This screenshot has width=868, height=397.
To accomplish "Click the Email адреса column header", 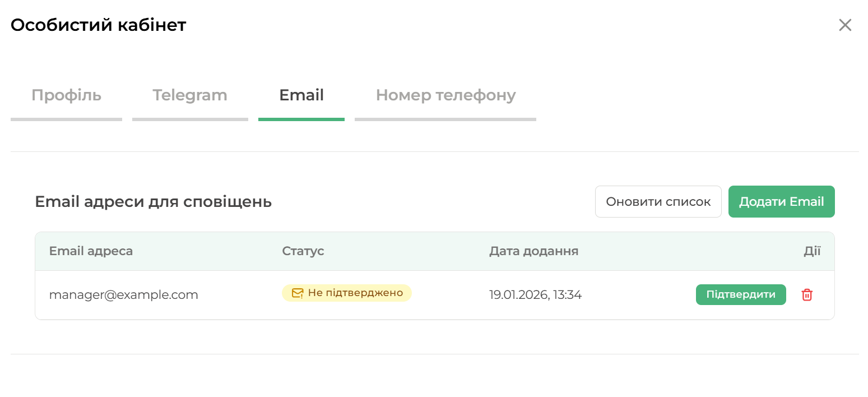I will (91, 251).
